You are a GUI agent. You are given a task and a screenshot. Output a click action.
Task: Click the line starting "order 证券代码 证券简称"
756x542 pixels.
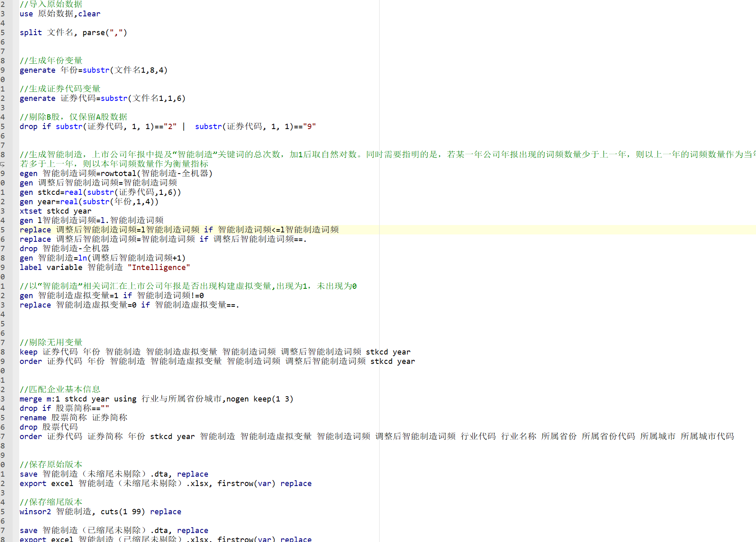click(377, 436)
